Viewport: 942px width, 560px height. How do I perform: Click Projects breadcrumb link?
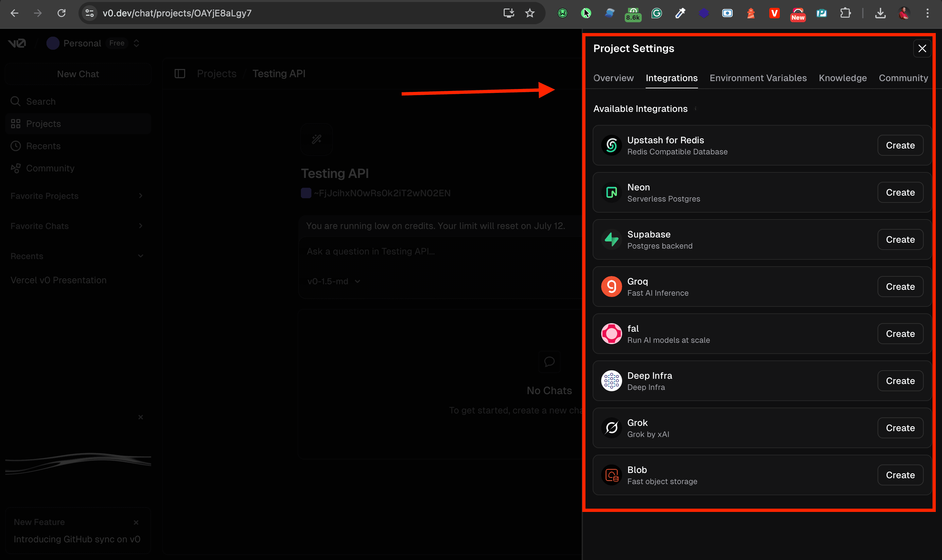click(x=217, y=74)
